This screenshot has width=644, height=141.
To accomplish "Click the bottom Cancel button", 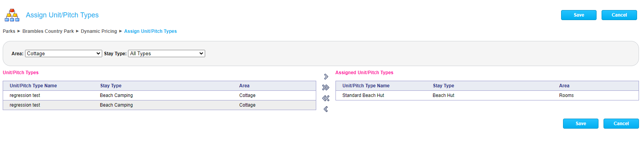I will [x=621, y=124].
